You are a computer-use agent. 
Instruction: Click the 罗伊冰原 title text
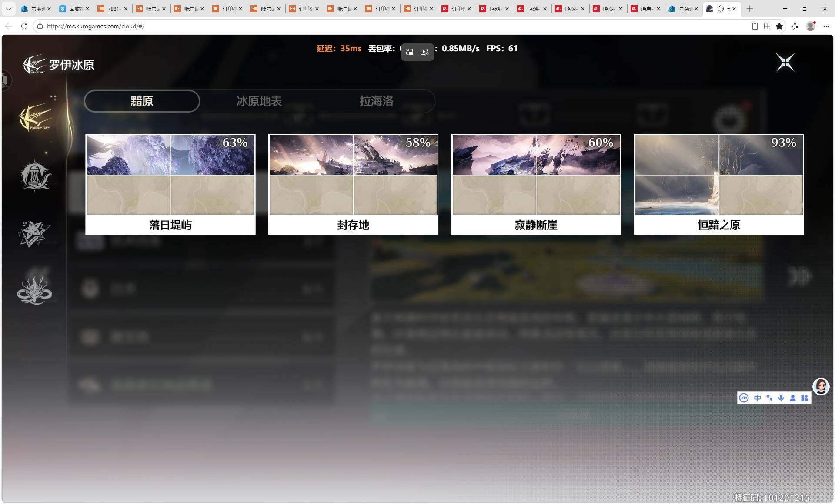pyautogui.click(x=71, y=65)
